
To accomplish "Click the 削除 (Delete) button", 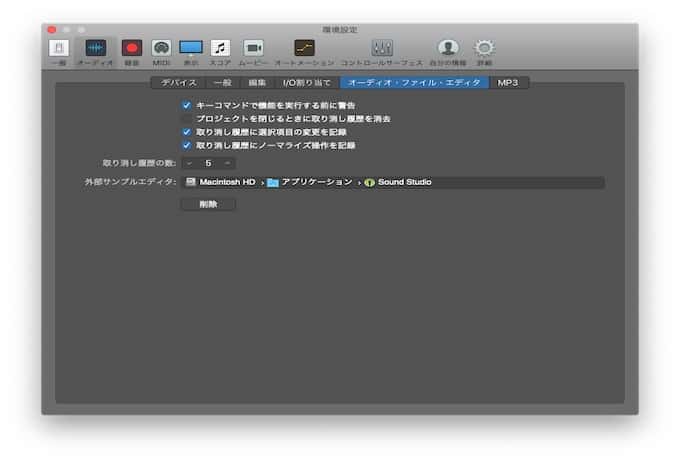I will [x=208, y=204].
